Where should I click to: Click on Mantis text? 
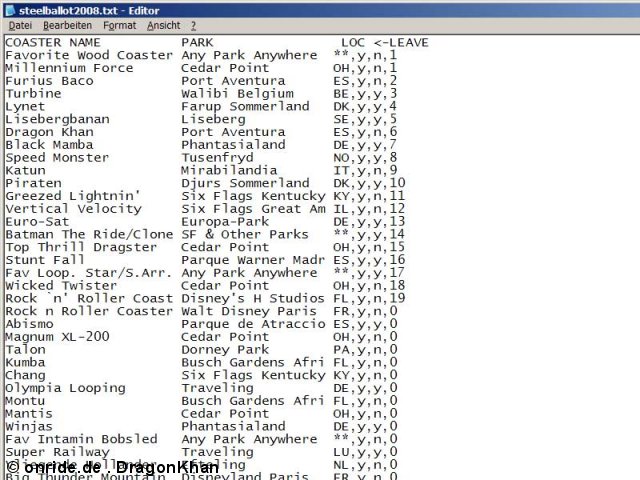pyautogui.click(x=29, y=413)
